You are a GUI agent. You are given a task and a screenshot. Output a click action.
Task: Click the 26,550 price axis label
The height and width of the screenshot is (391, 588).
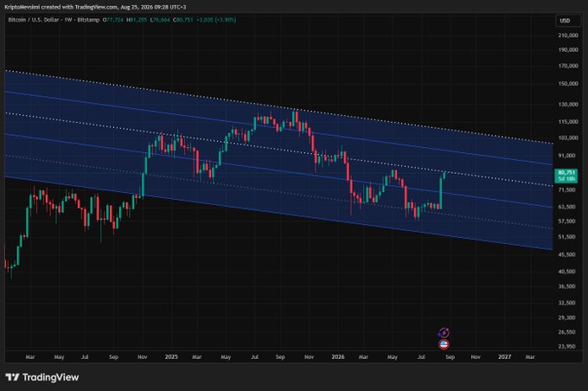click(x=568, y=332)
